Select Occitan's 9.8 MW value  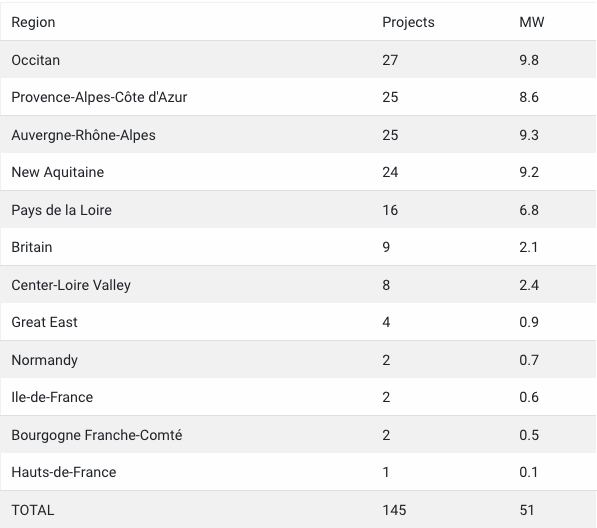(529, 60)
